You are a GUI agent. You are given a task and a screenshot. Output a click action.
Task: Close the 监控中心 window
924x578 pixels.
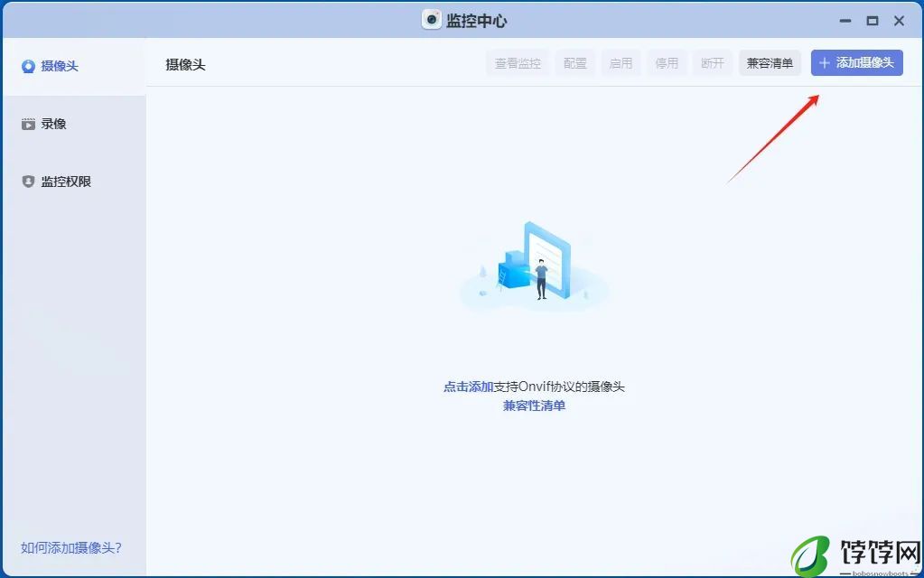[900, 21]
